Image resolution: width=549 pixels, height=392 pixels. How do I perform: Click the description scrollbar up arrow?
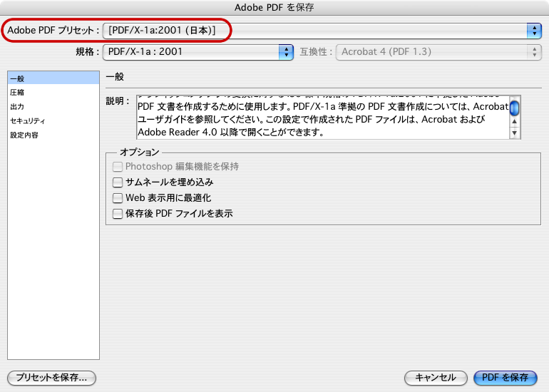514,121
